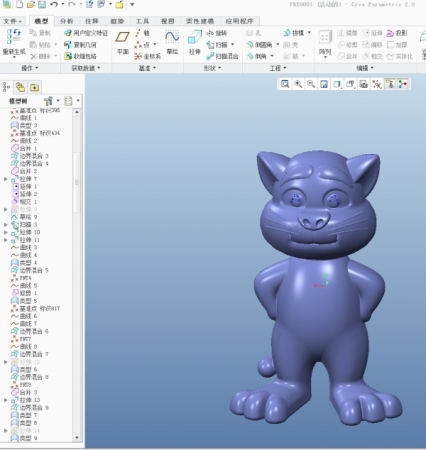Screen dimensions: 426x450
Task: Click the Refit icon in graphics toolbar
Action: [x=285, y=84]
